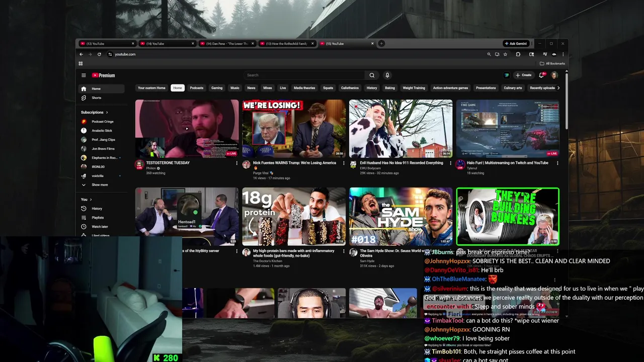Screen dimensions: 644x362
Task: Click the Philion channel avatar
Action: click(x=139, y=164)
